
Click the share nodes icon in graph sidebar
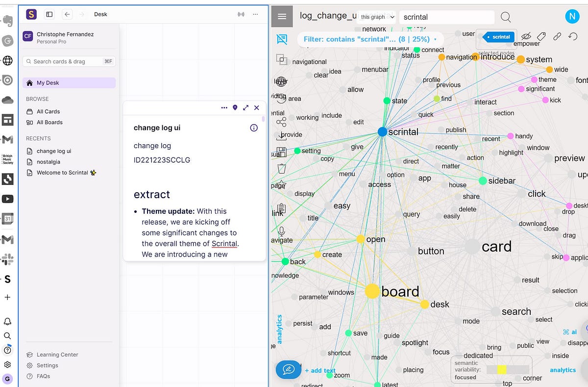[x=281, y=122]
